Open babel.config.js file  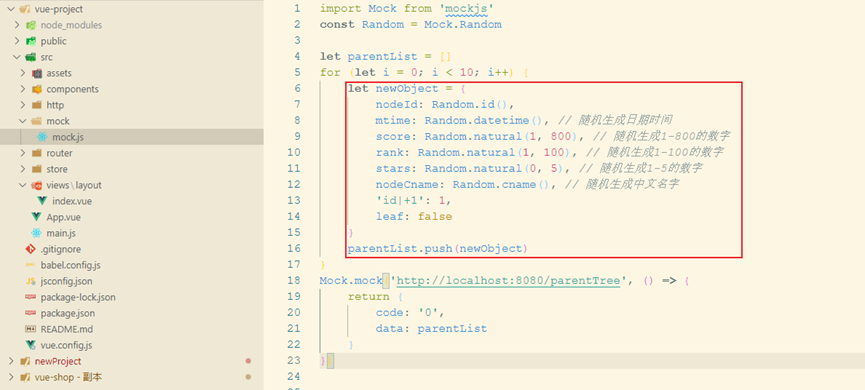coord(71,265)
